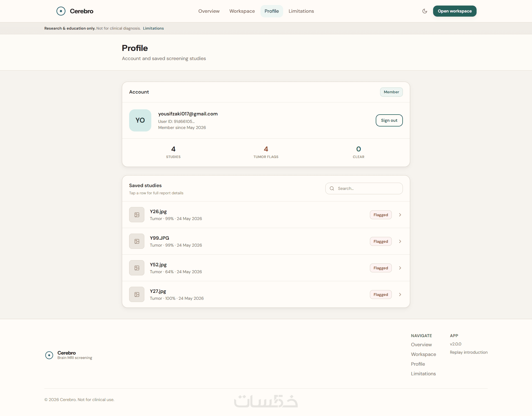Click the search magnifier icon
Viewport: 532px width, 416px height.
(x=332, y=188)
